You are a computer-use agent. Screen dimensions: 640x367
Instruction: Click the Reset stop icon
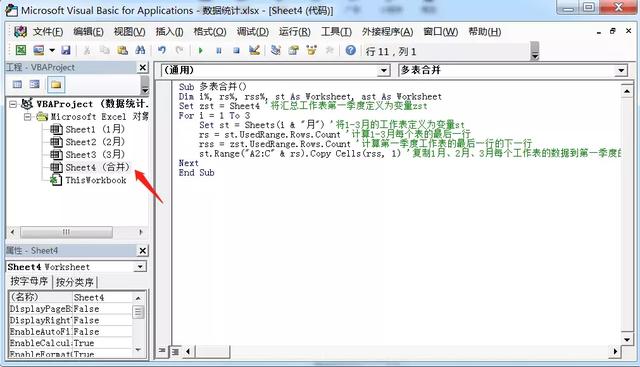[x=236, y=51]
